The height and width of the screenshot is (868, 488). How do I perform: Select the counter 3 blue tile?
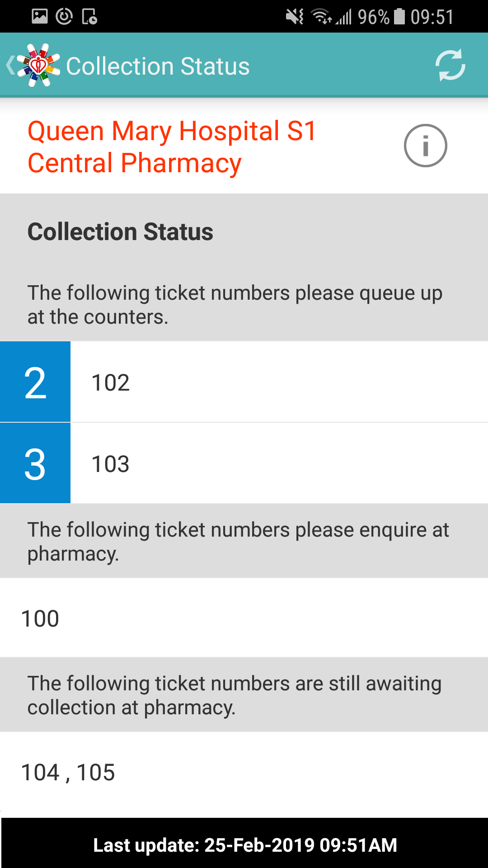[x=35, y=463]
